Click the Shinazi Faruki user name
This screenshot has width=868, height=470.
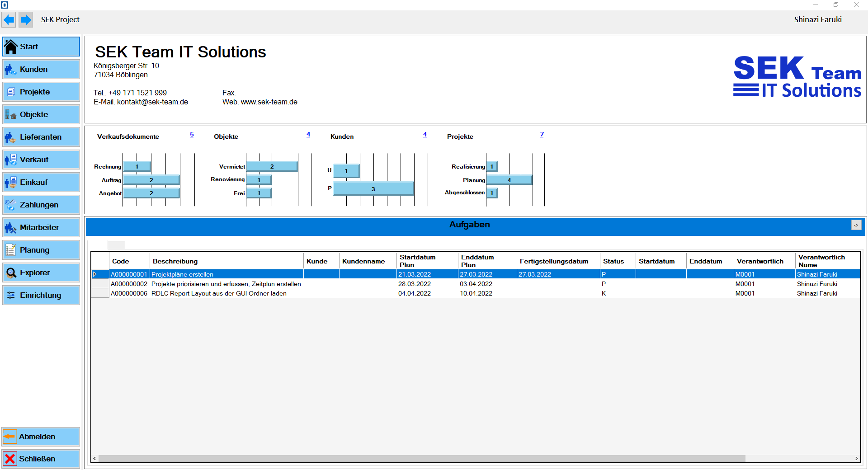tap(818, 19)
